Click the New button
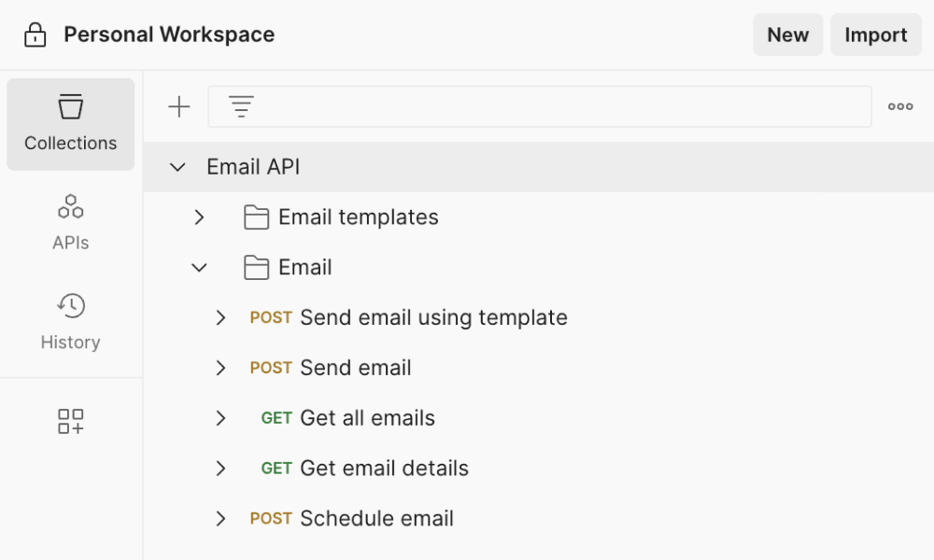934x560 pixels. pos(787,35)
